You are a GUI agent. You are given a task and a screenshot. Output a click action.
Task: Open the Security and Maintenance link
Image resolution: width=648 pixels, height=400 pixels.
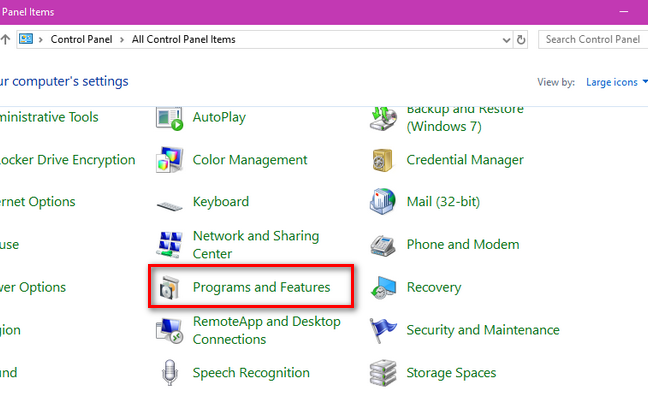tap(483, 330)
